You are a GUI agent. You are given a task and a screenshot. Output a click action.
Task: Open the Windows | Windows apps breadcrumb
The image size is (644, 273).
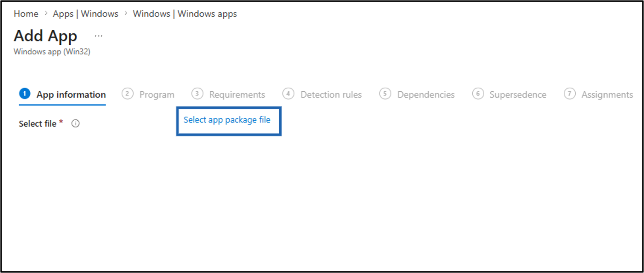coord(185,14)
